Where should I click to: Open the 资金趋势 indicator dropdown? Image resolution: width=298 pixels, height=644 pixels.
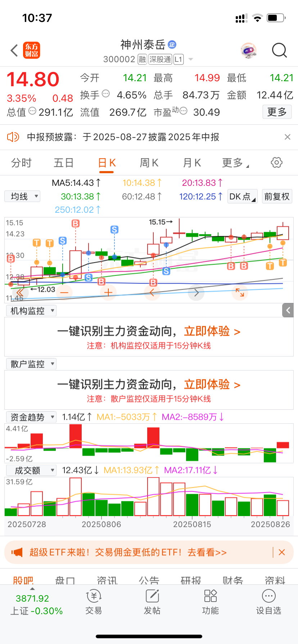coord(31,417)
